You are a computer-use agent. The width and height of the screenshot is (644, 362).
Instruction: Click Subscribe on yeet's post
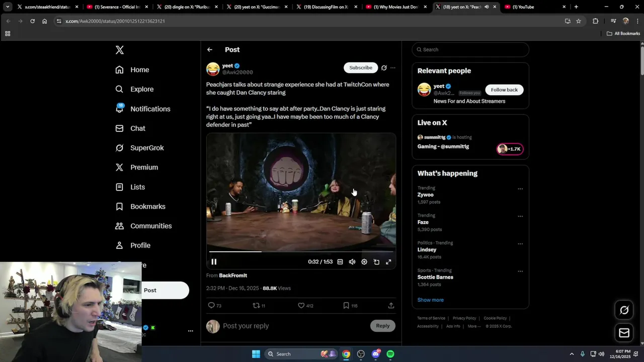pos(361,67)
